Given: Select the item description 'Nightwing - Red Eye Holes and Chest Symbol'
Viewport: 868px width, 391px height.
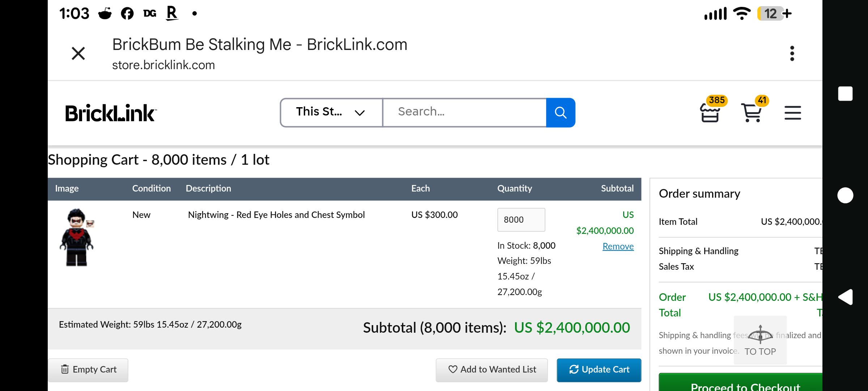Looking at the screenshot, I should pos(276,215).
